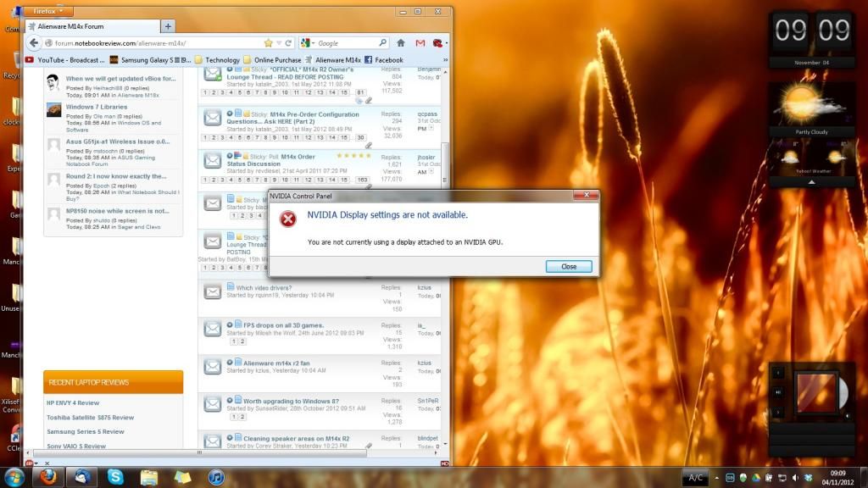Open Skype from the taskbar
This screenshot has width=868, height=488.
[115, 477]
